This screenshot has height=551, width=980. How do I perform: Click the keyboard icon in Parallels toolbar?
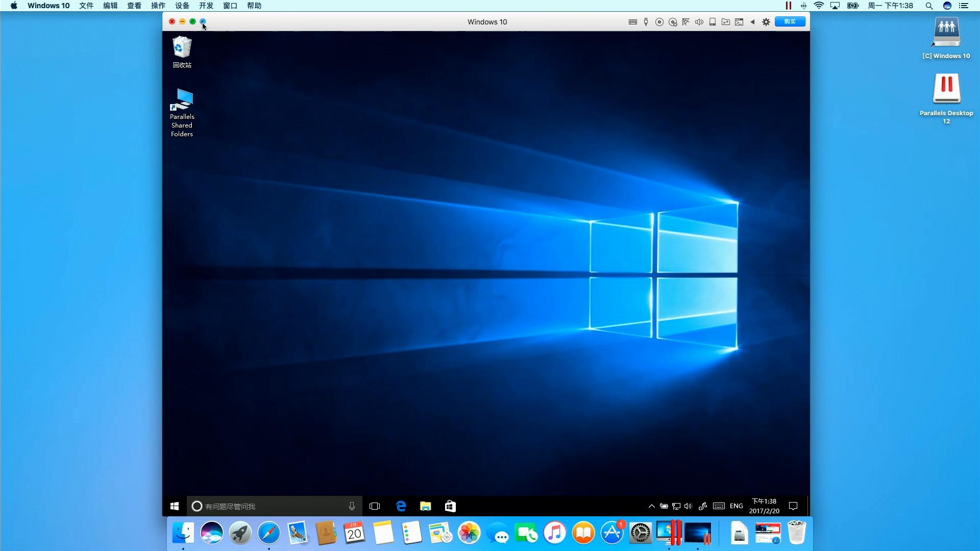[x=632, y=22]
